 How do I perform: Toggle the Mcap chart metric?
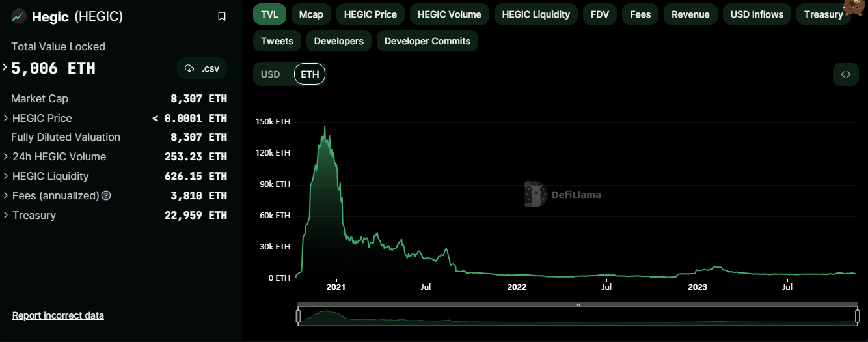311,14
